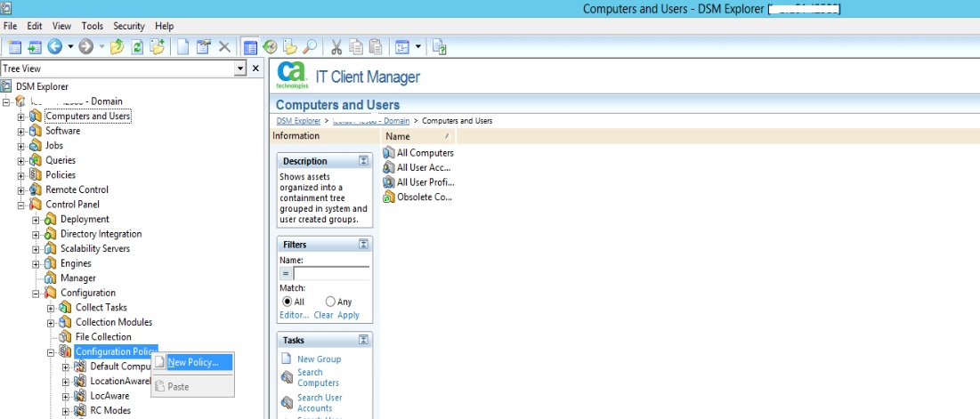Click the Delete X toolbar icon

[x=224, y=47]
